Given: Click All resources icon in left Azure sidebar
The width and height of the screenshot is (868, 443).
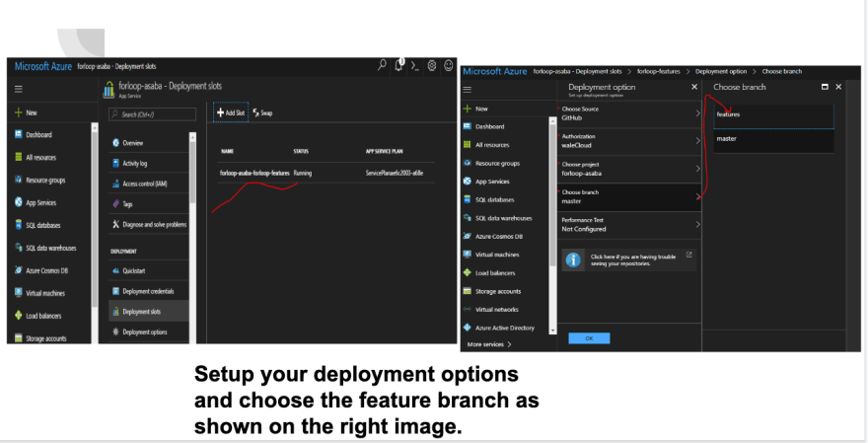Looking at the screenshot, I should pos(19,157).
